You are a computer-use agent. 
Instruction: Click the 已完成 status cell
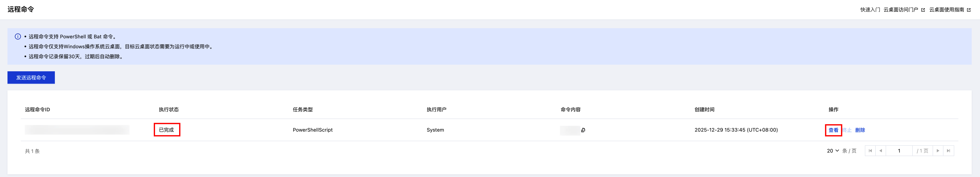click(166, 130)
